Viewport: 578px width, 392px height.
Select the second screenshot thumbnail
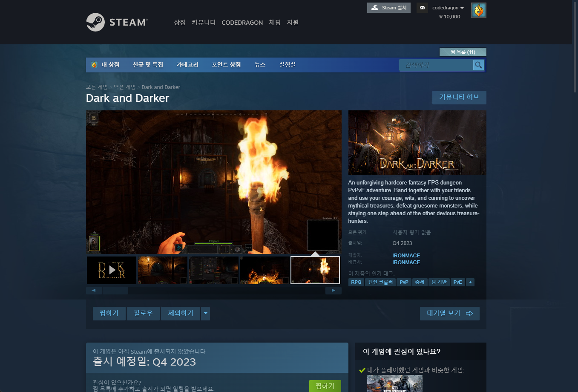[163, 270]
